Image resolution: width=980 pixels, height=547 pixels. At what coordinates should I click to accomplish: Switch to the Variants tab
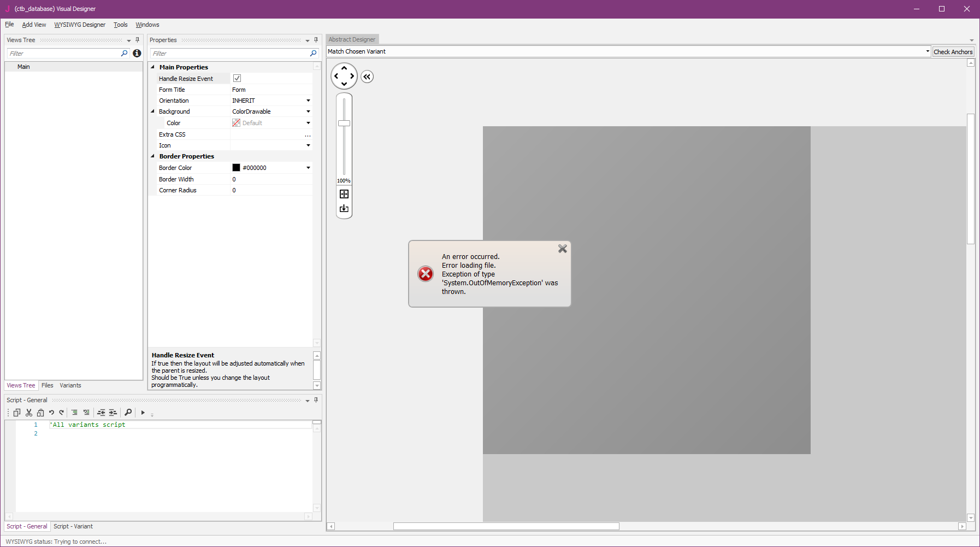click(x=70, y=385)
